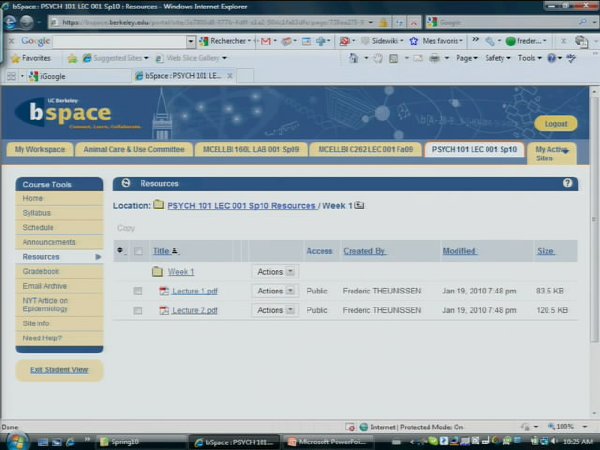Screen dimensions: 600x450
Task: Click PSYCH 101 LEC 001 Sp10 Resources breadcrumb
Action: pyautogui.click(x=241, y=205)
